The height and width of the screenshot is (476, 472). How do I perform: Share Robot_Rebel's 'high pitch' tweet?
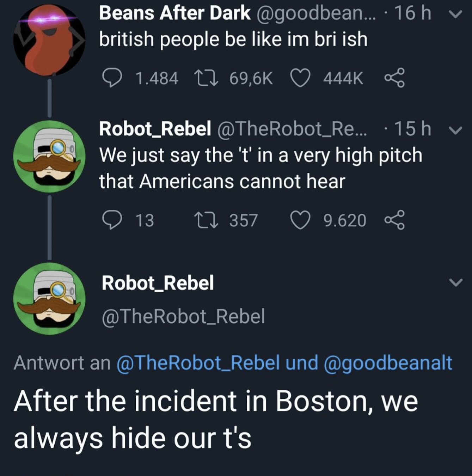[394, 220]
